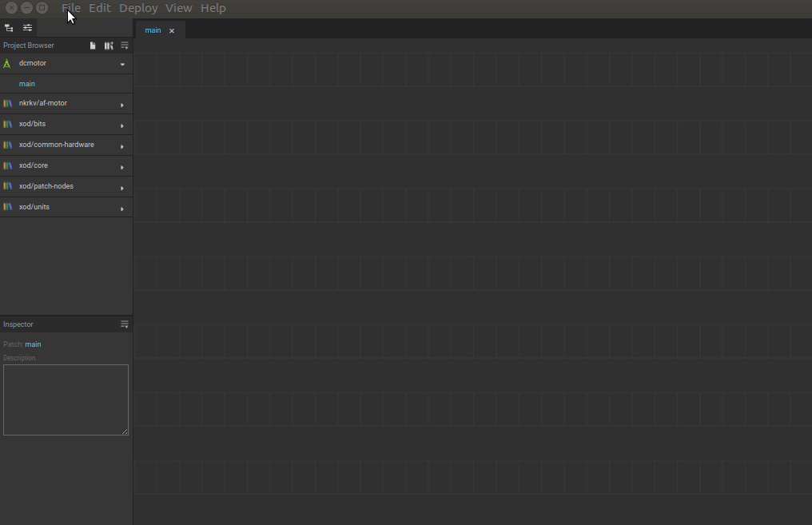
Task: Expand the xod/units library
Action: pyautogui.click(x=122, y=209)
